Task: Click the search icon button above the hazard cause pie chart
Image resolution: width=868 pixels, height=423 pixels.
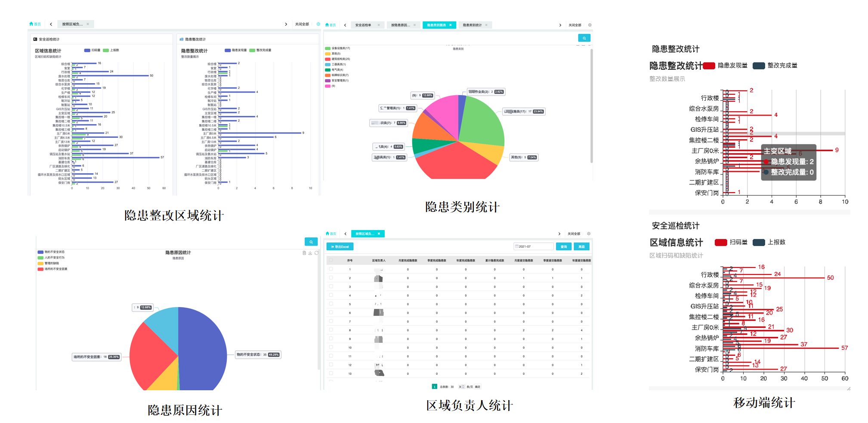Action: [311, 242]
